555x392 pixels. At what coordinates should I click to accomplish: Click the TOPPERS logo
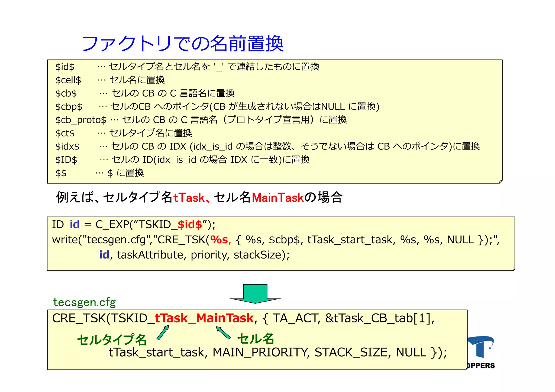481,352
